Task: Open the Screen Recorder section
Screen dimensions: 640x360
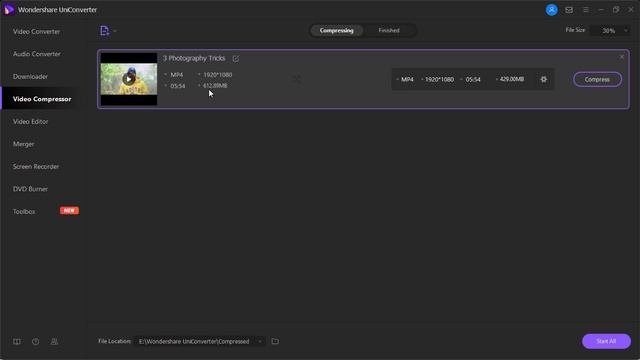Action: point(36,166)
